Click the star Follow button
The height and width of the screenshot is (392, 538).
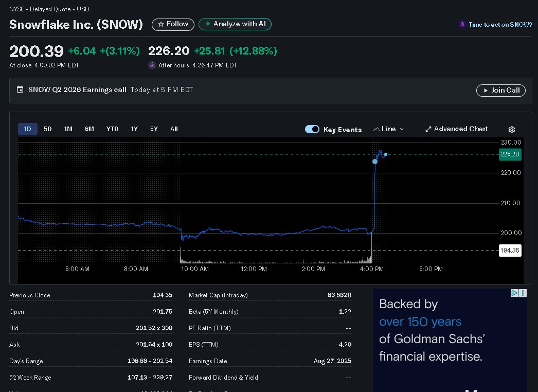[x=173, y=24]
